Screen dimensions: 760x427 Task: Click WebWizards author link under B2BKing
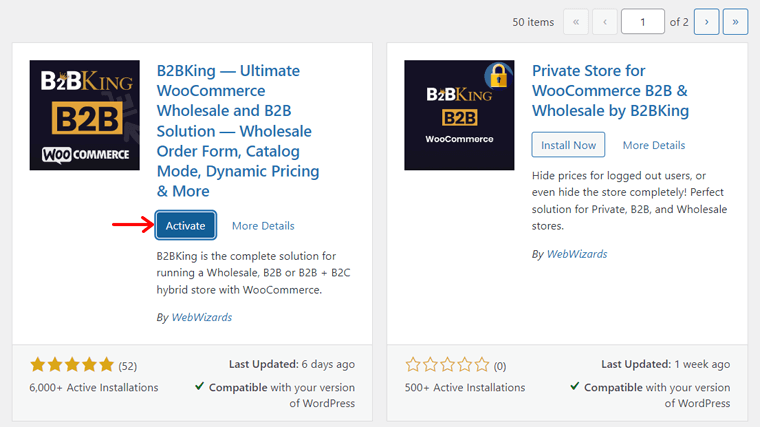click(201, 317)
